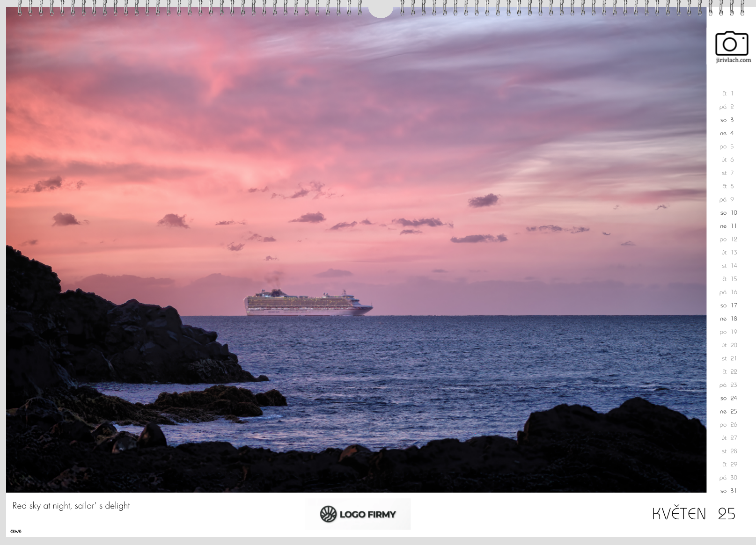This screenshot has height=545, width=756.
Task: Select the caption 'Red sky at night, sailor's delight'
Action: (71, 506)
